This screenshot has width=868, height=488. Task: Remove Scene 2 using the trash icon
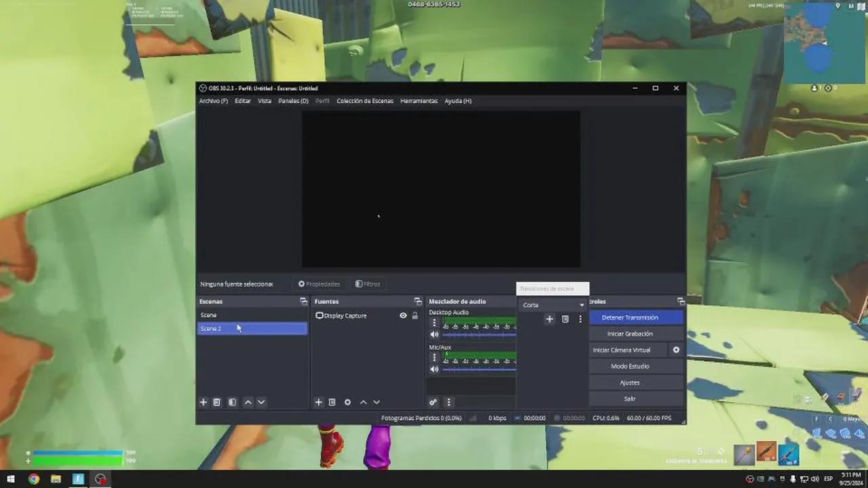coord(217,402)
